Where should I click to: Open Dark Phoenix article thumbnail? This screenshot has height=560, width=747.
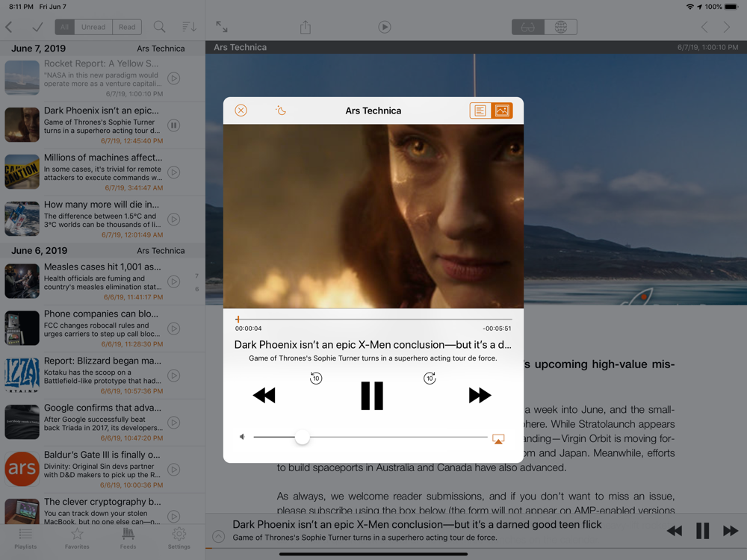click(x=22, y=125)
